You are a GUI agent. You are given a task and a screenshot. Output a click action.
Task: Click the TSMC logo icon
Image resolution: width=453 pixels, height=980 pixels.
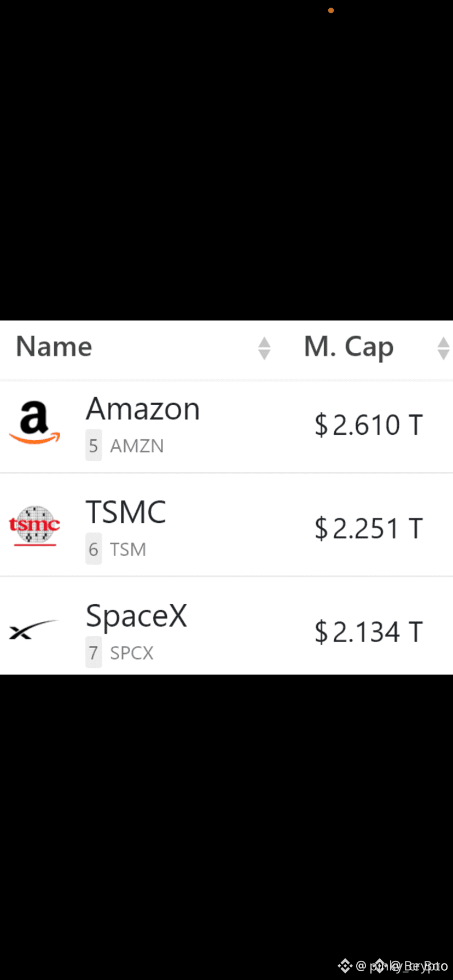(x=34, y=526)
